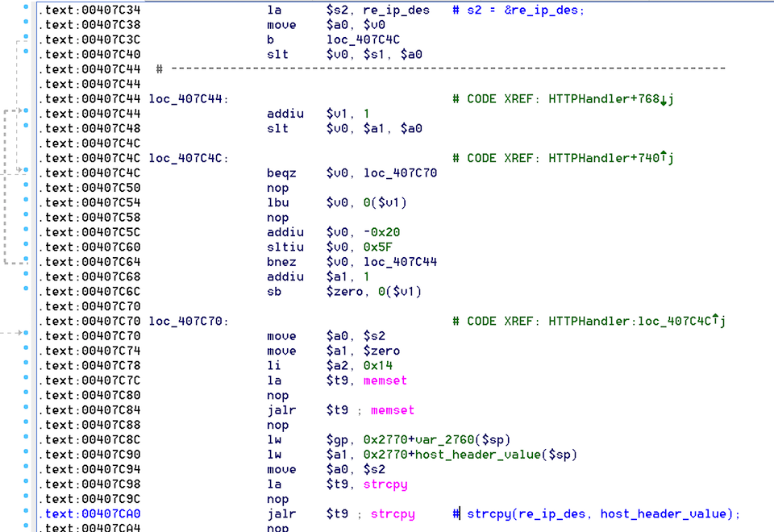Select move $a0, $v0 instruction
Screen dimensions: 774x532
pos(327,25)
